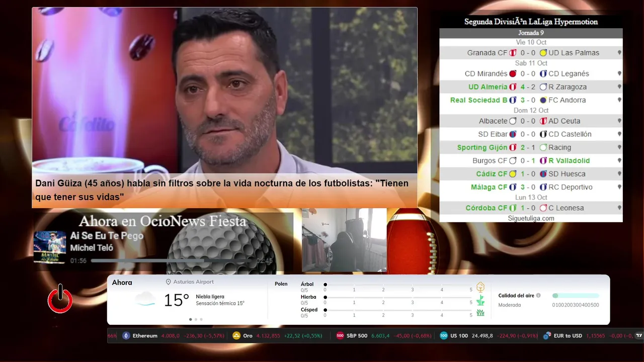Open venue pin for SD Eibar match

(619, 134)
